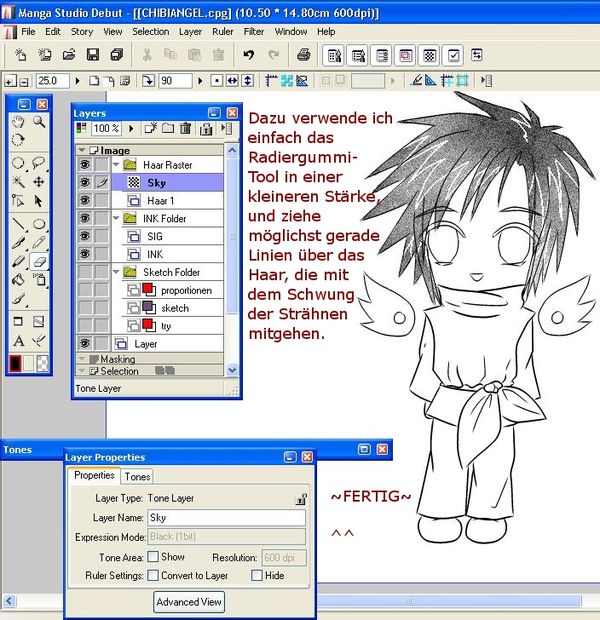
Task: Collapse the Sketch Folder
Action: (x=116, y=272)
